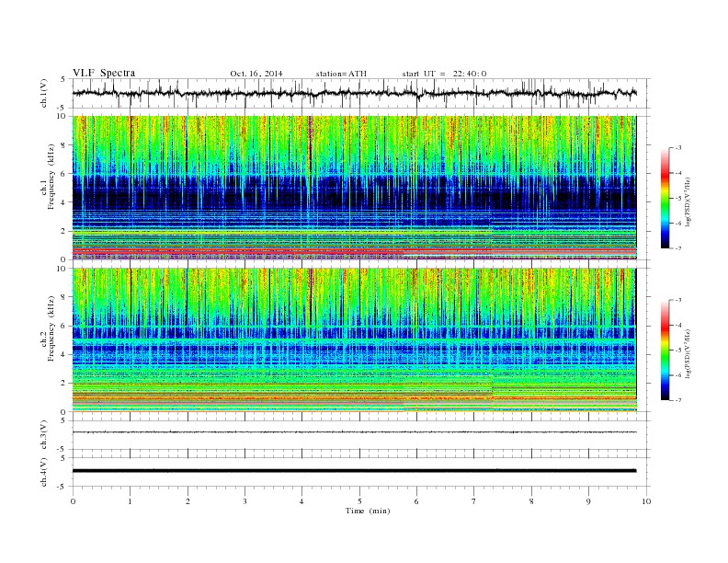The height and width of the screenshot is (563, 728).
Task: Click the ch.2 spectrogram color bar
Action: point(665,350)
